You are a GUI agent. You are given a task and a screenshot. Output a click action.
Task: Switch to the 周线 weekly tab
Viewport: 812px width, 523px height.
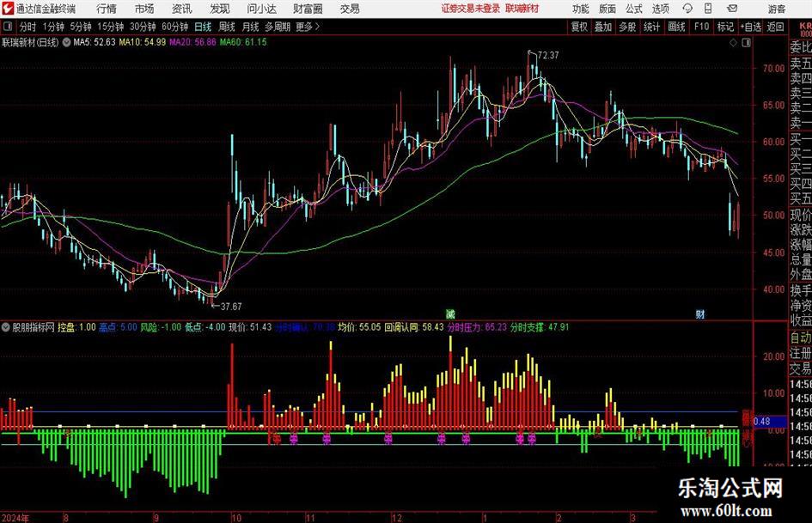[x=227, y=27]
